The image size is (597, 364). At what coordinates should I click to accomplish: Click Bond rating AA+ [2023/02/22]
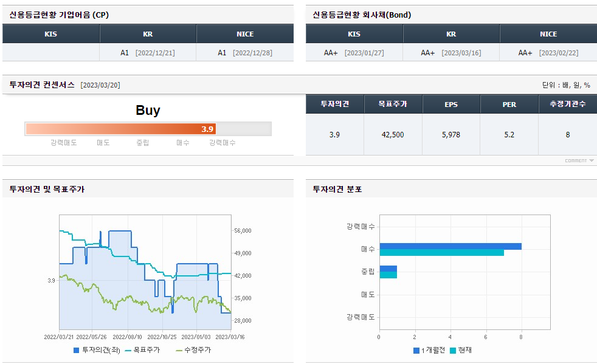point(548,53)
